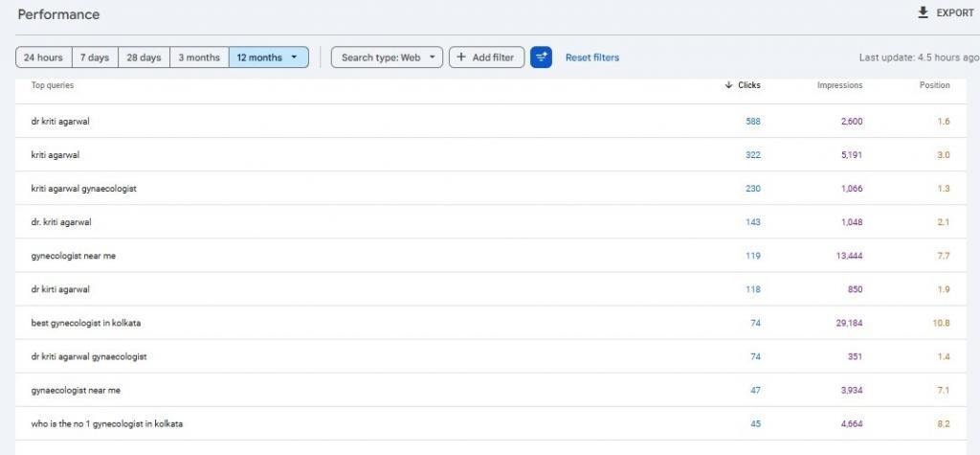Click the 1.4 position value
The height and width of the screenshot is (455, 980).
pyautogui.click(x=944, y=356)
